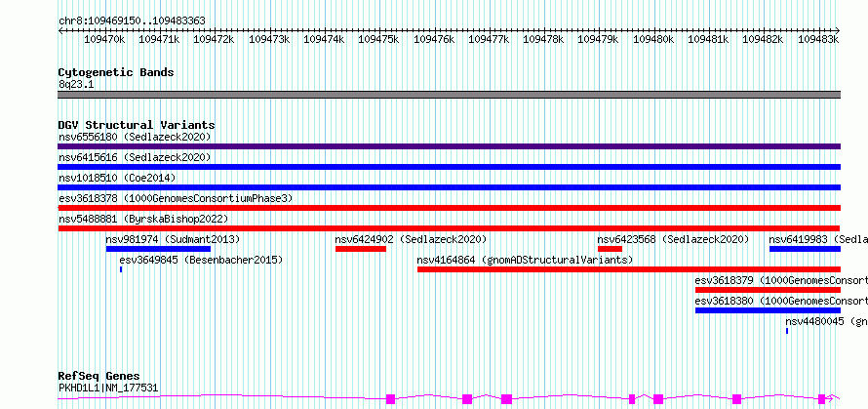Click the PKHD1L1 exon just past 109477k
Screen dimensions: 868x409
click(506, 399)
